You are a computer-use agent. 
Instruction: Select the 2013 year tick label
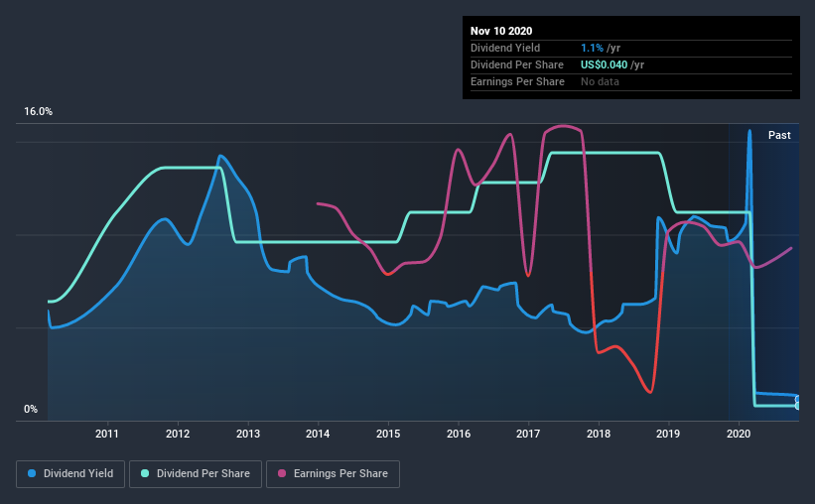point(248,434)
